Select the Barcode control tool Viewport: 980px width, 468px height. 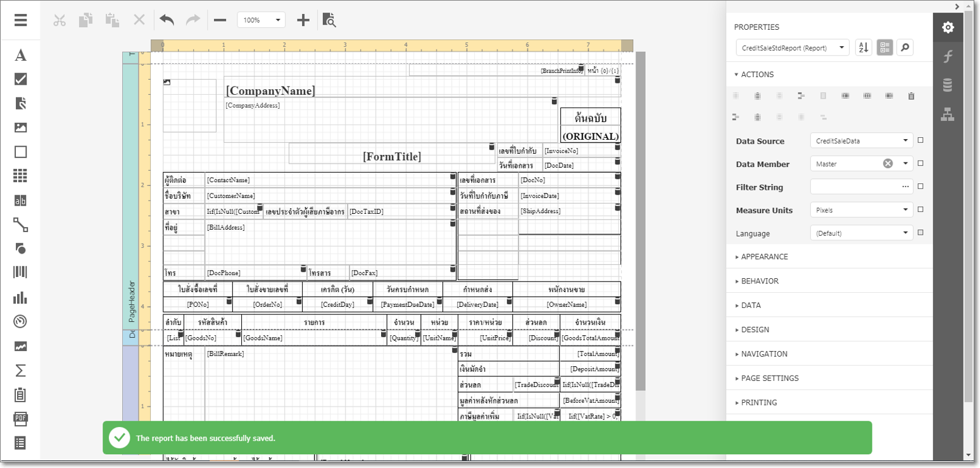pyautogui.click(x=20, y=273)
